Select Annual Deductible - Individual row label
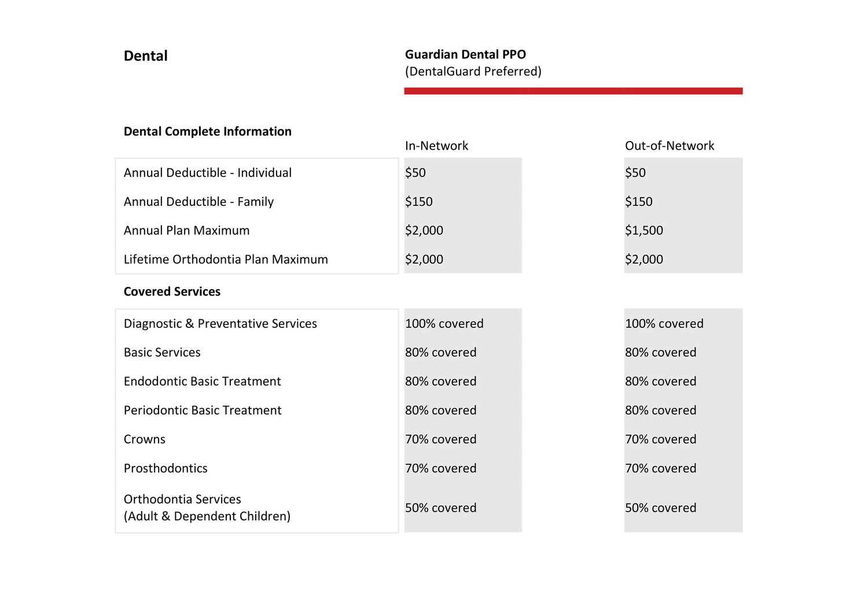 pyautogui.click(x=207, y=172)
